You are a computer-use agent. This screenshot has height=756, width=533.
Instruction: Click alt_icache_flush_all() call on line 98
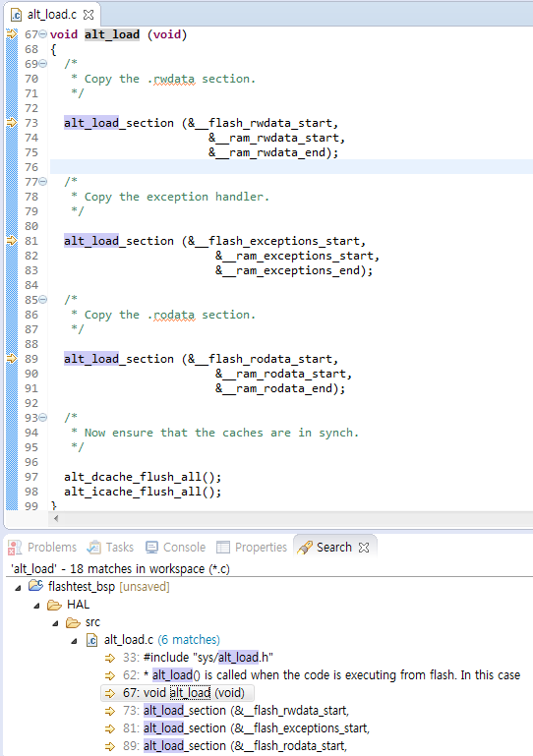click(x=143, y=492)
